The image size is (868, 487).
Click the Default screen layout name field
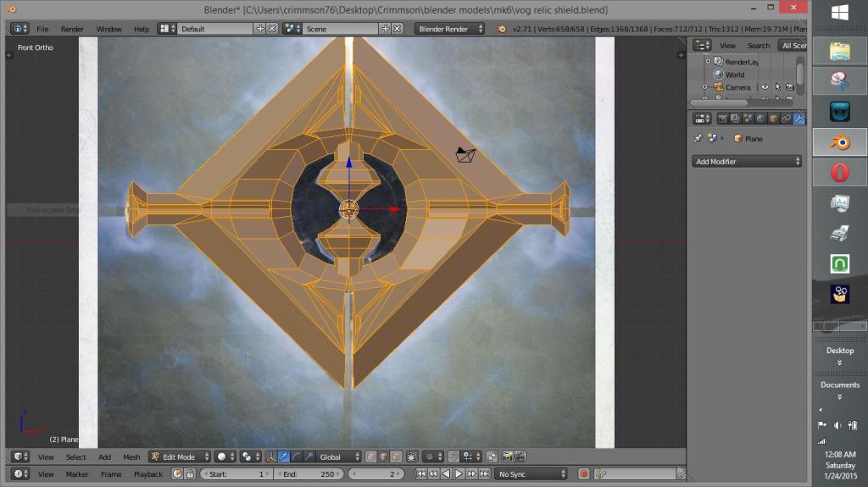point(215,29)
